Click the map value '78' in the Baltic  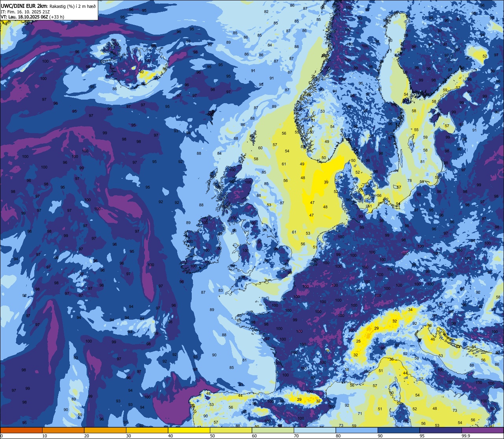(x=409, y=181)
